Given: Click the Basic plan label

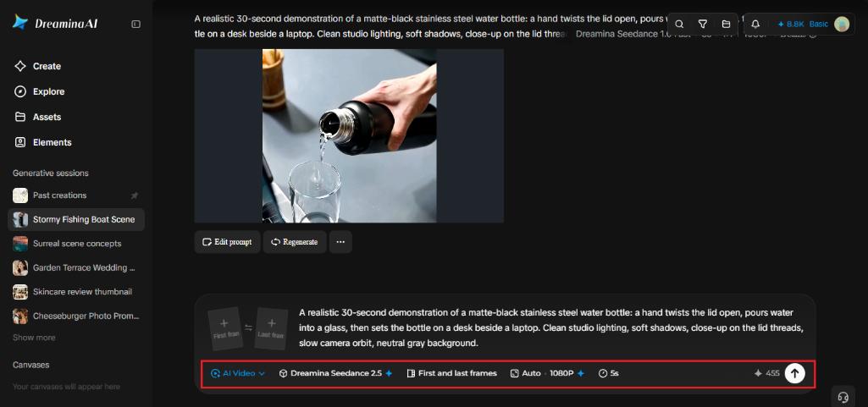Looking at the screenshot, I should (819, 24).
